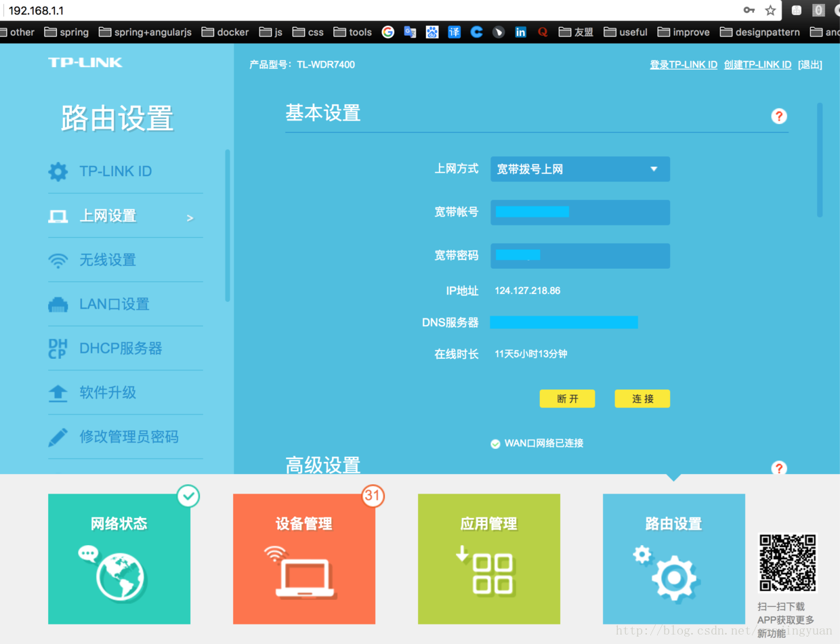The width and height of the screenshot is (840, 644).
Task: Open the red Q Quora bookmark icon
Action: tap(543, 32)
